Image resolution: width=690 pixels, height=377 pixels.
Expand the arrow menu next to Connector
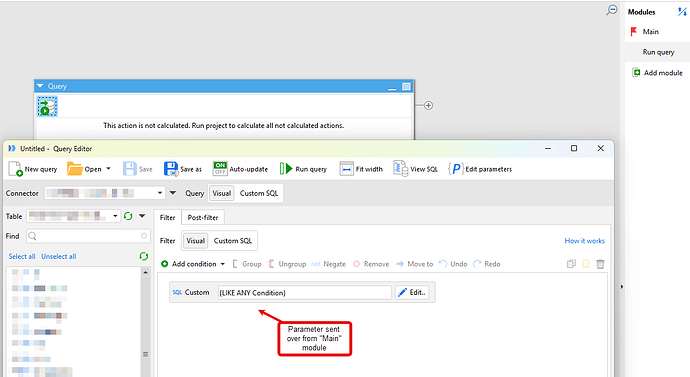pos(173,193)
